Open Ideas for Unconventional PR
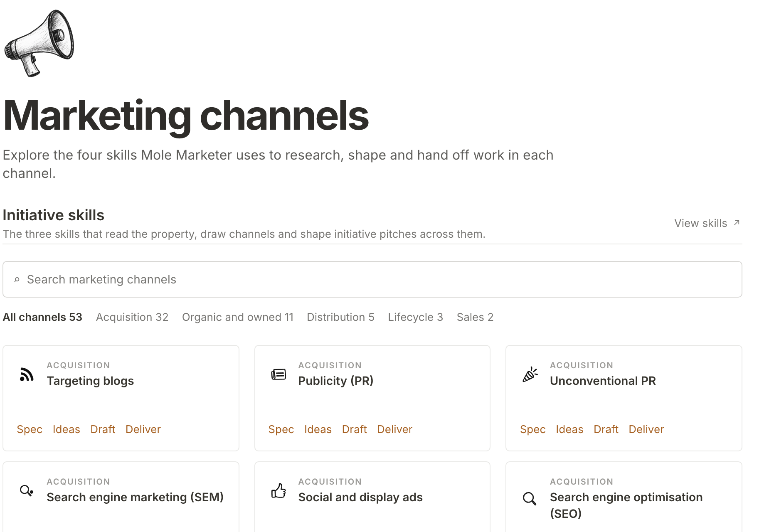Viewport: 769px width, 532px height. [x=569, y=429]
